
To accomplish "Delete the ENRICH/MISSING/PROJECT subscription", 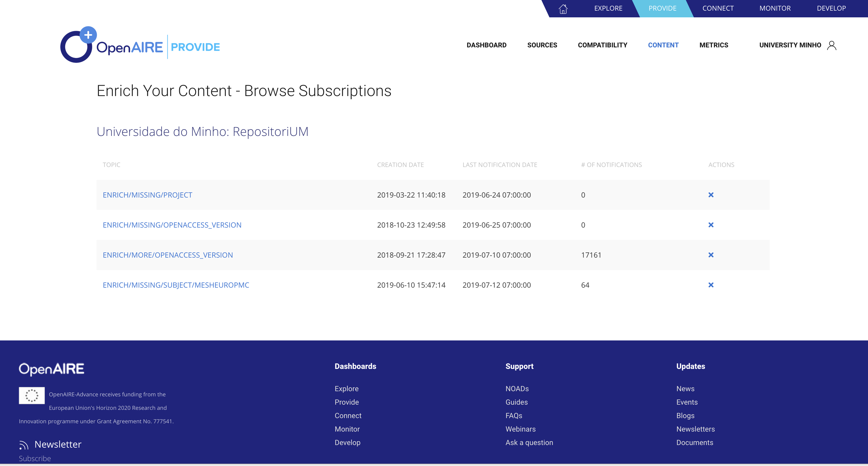I will pyautogui.click(x=711, y=195).
